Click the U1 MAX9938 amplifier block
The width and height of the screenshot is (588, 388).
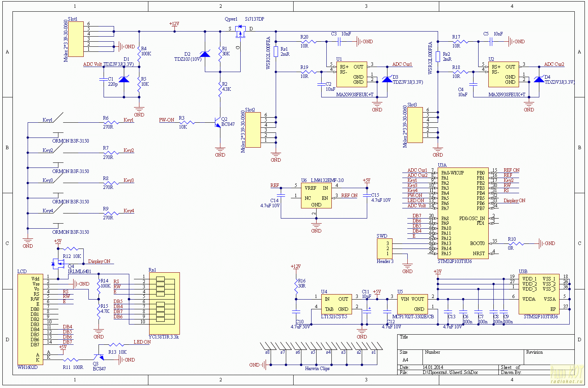352,74
